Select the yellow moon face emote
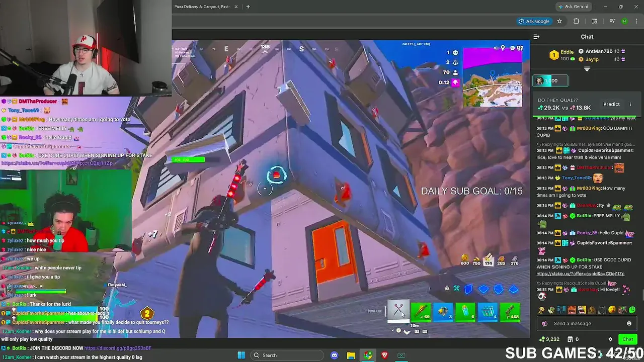This screenshot has height=362, width=644. pos(612,310)
